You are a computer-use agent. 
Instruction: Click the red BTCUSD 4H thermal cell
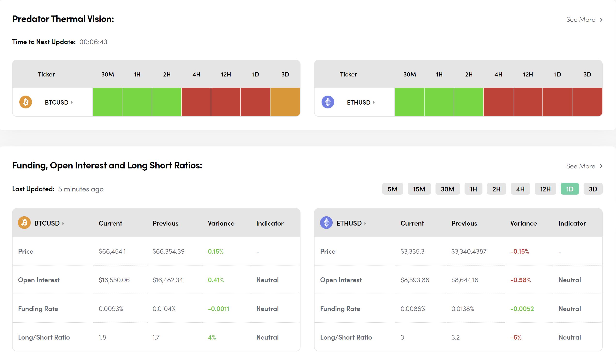pyautogui.click(x=196, y=102)
